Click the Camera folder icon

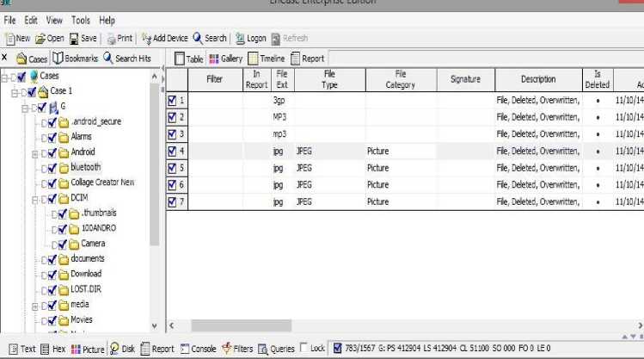pos(74,244)
